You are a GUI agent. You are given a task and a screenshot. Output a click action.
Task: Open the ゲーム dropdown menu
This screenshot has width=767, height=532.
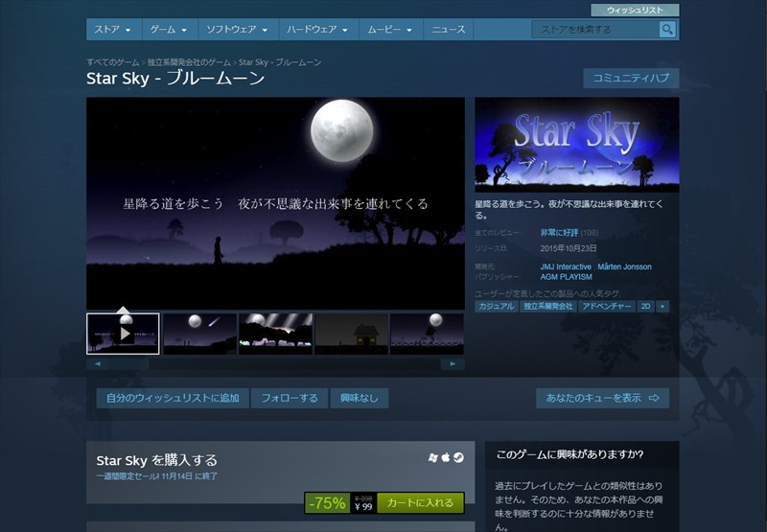click(x=170, y=30)
